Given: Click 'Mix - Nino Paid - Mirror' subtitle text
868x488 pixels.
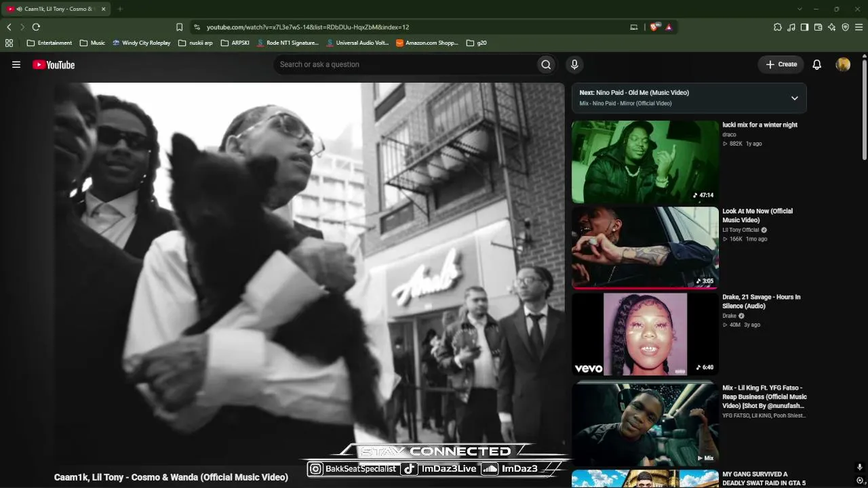Looking at the screenshot, I should 625,104.
